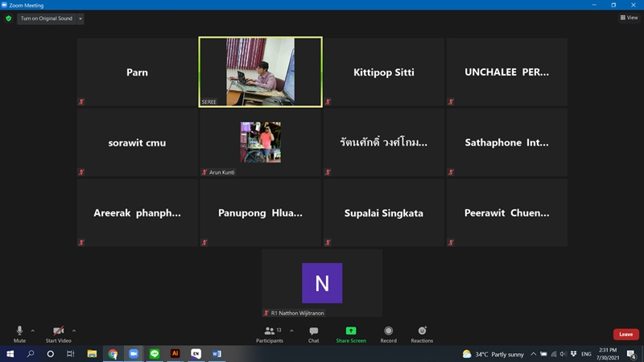Click the green Share Screen icon
This screenshot has width=644, height=362.
coord(351,331)
